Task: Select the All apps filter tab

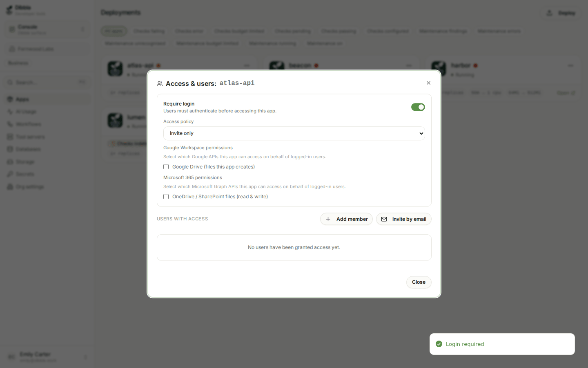Action: point(114,31)
